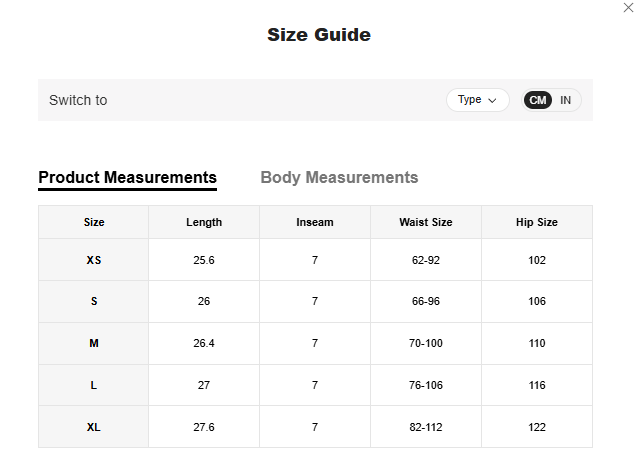The image size is (634, 459).
Task: Select the L size row label
Action: coord(94,385)
